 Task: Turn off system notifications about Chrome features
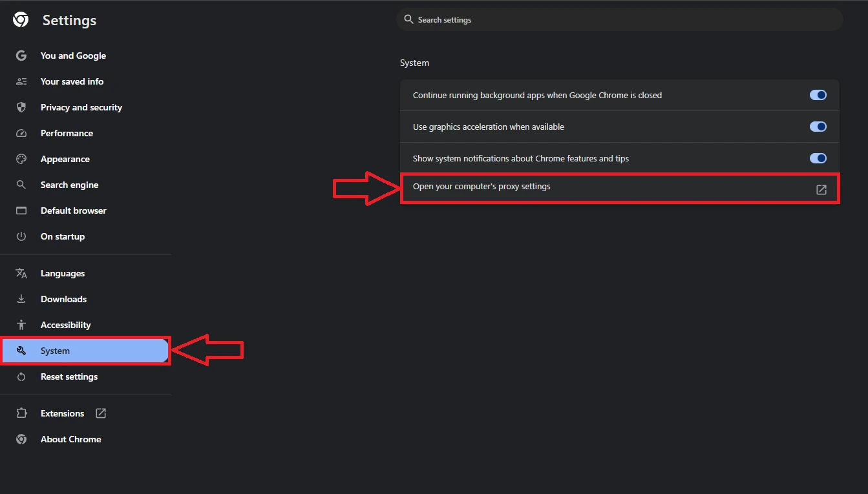tap(818, 158)
